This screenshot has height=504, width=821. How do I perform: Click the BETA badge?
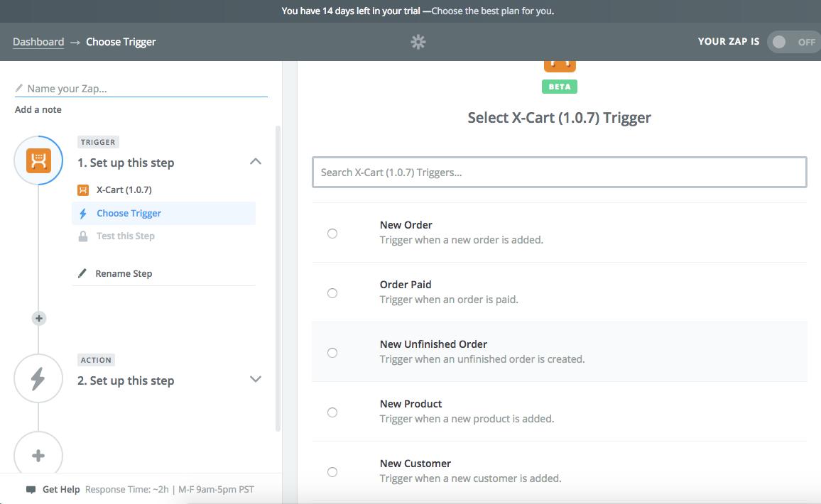(560, 87)
